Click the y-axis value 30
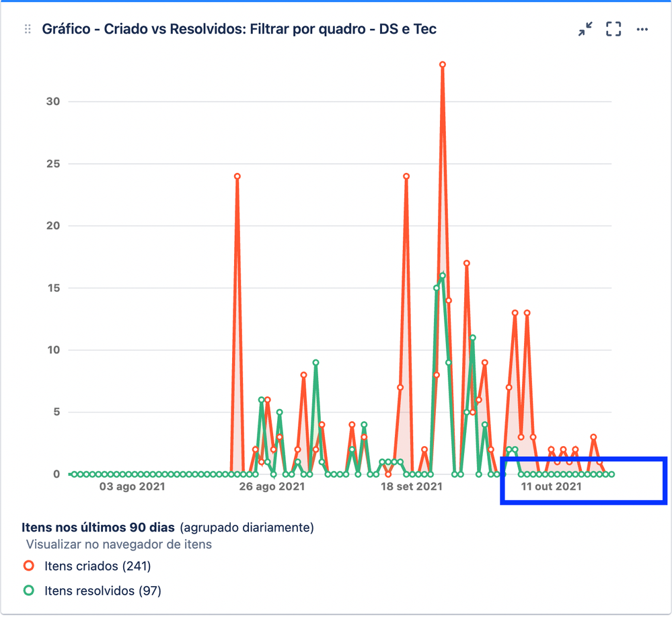The width and height of the screenshot is (672, 617). pyautogui.click(x=53, y=102)
